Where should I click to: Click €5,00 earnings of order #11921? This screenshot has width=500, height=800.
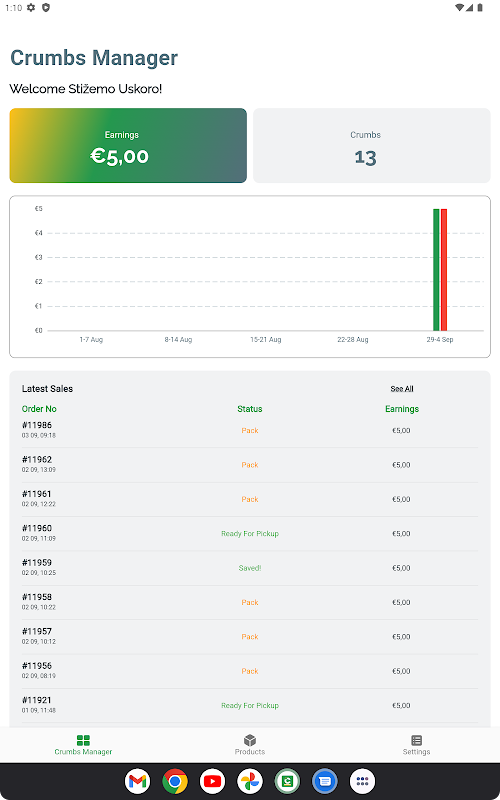[401, 706]
